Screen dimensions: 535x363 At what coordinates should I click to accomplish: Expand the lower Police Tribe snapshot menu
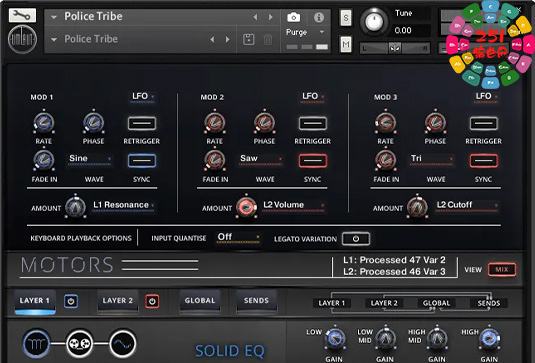(54, 39)
